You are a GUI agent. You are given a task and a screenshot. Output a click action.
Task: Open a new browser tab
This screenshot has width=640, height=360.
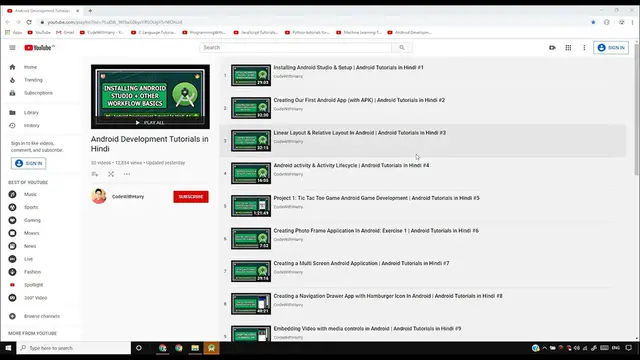point(90,11)
